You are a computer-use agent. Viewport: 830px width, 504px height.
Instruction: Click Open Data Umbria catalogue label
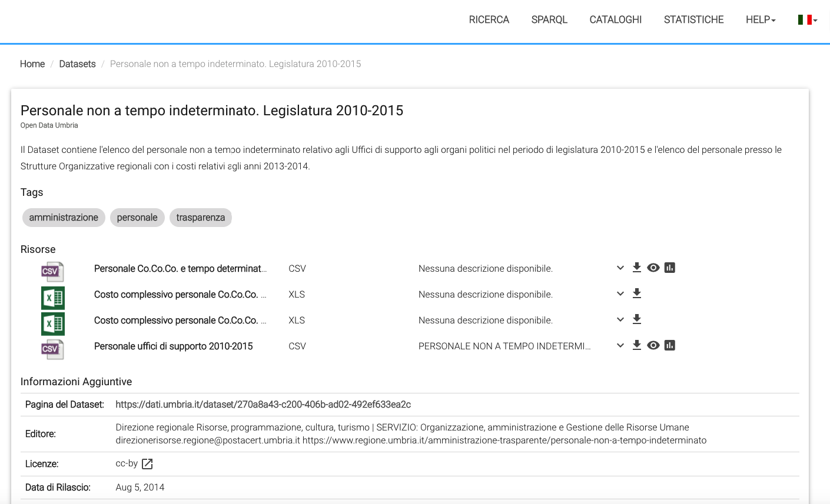click(49, 125)
